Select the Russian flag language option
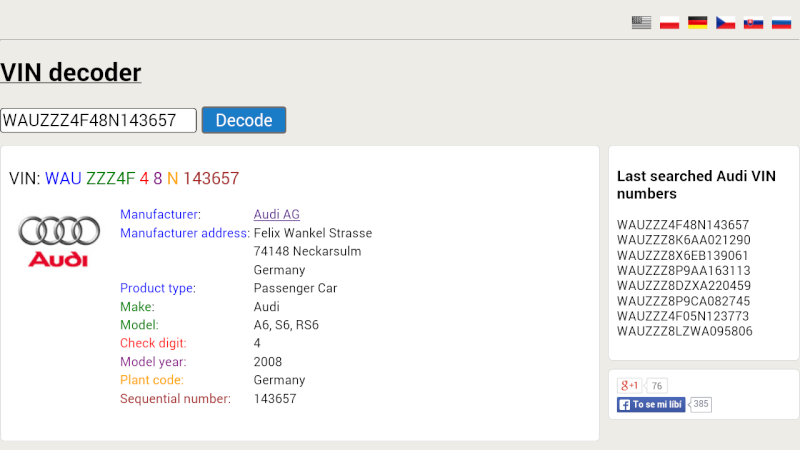 point(781,22)
